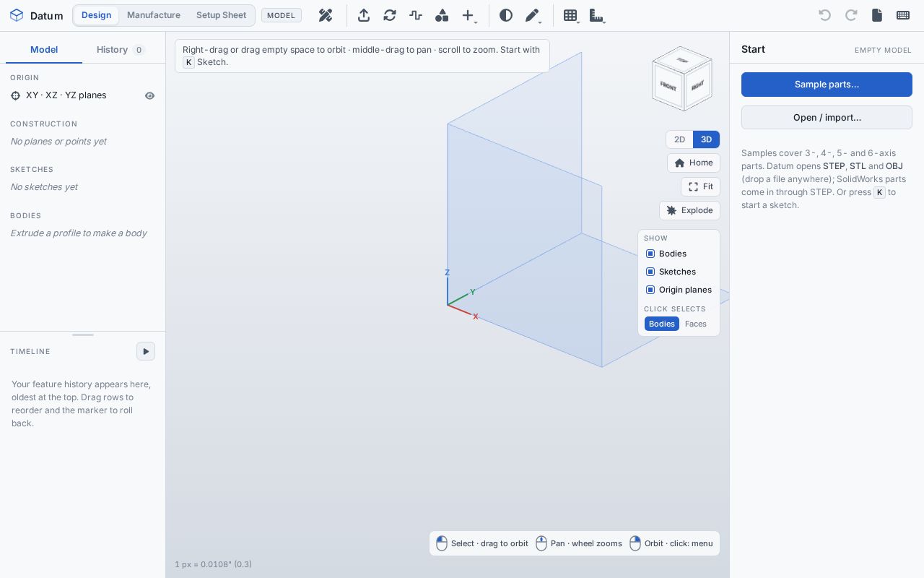Image resolution: width=924 pixels, height=578 pixels.
Task: Switch to the Manufacture workspace tab
Action: (154, 15)
